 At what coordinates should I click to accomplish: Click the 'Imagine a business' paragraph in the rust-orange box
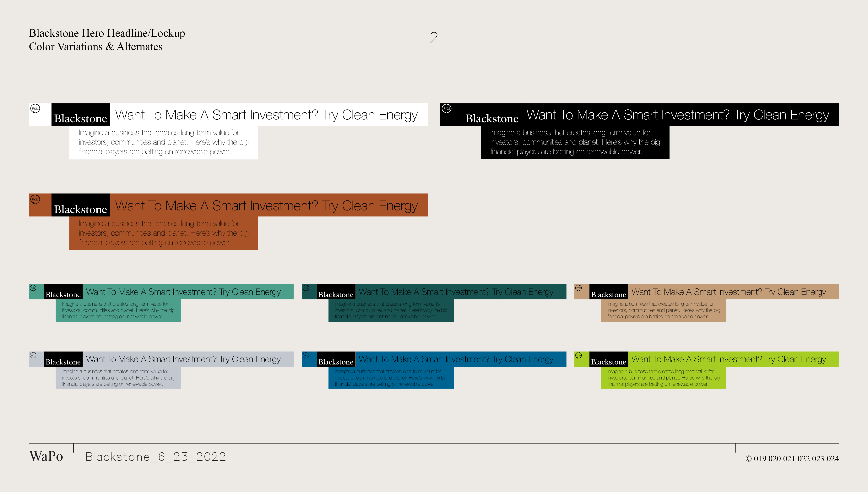pyautogui.click(x=164, y=233)
